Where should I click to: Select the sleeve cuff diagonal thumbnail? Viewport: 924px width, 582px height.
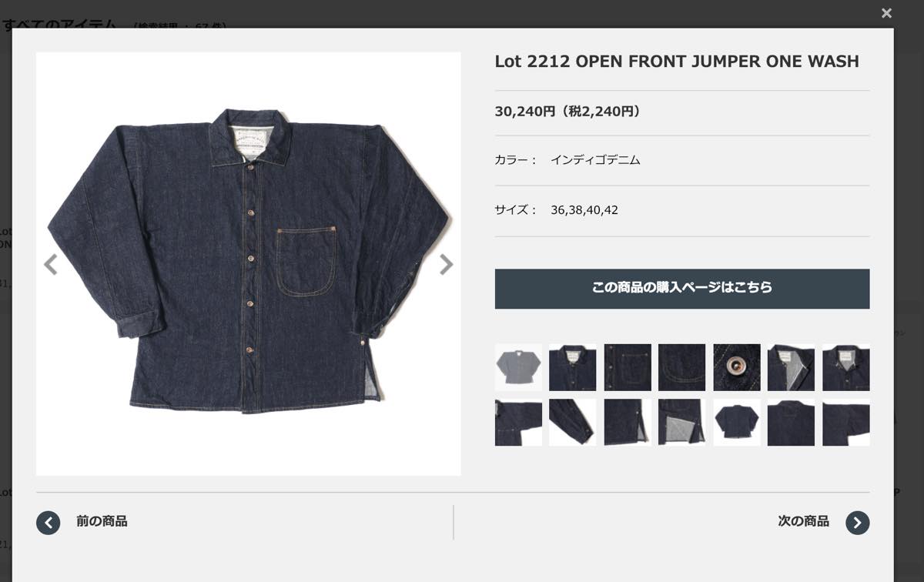(x=573, y=422)
